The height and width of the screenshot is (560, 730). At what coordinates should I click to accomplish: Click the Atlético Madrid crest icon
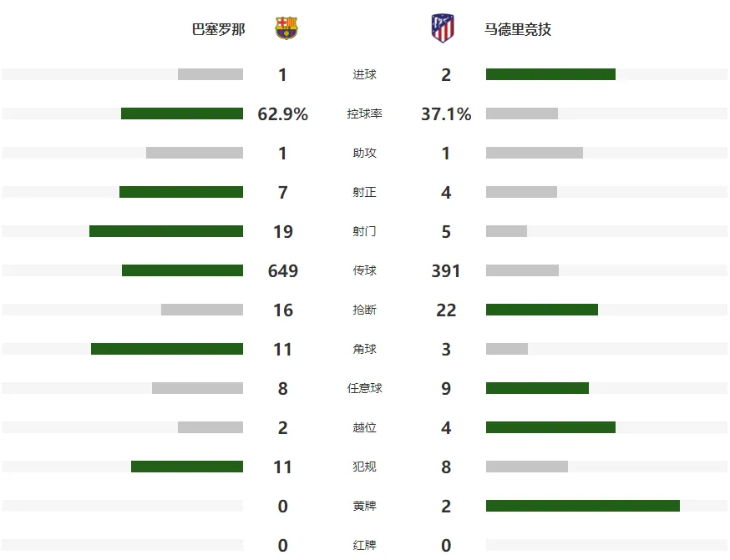[443, 28]
